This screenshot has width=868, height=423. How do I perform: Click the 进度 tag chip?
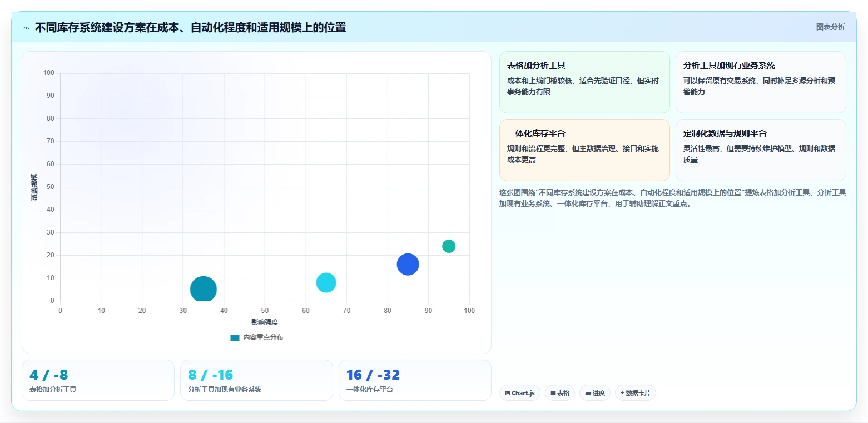(x=595, y=393)
